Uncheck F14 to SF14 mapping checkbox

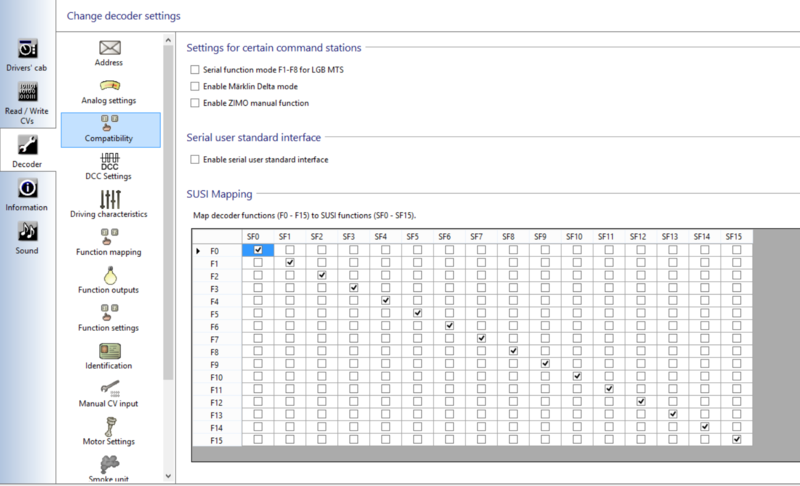pos(705,426)
